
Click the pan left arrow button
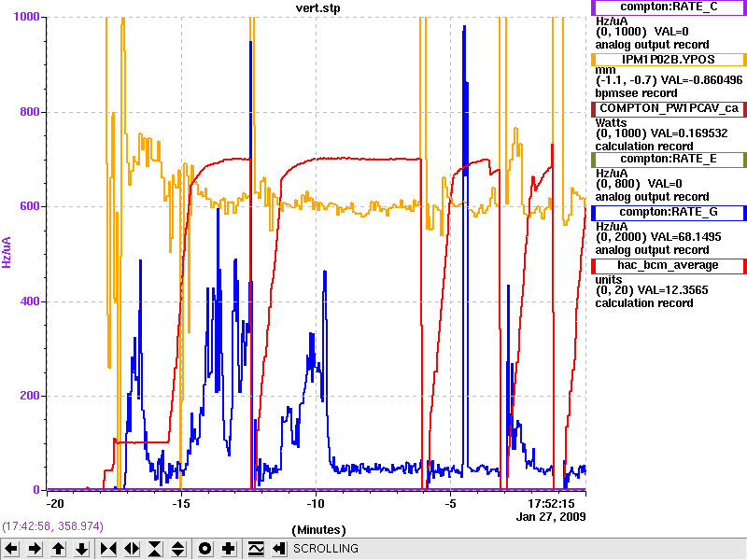[x=11, y=549]
